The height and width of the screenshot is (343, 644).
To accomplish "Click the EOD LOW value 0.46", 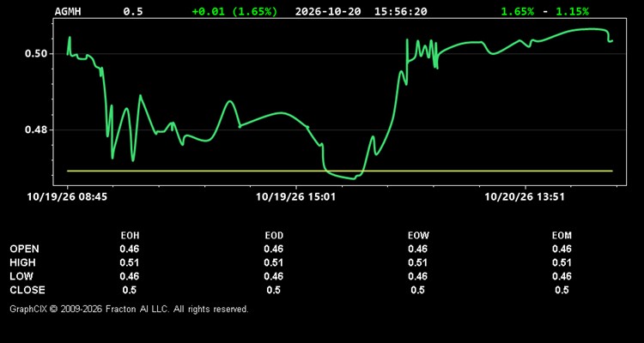I will pos(274,276).
